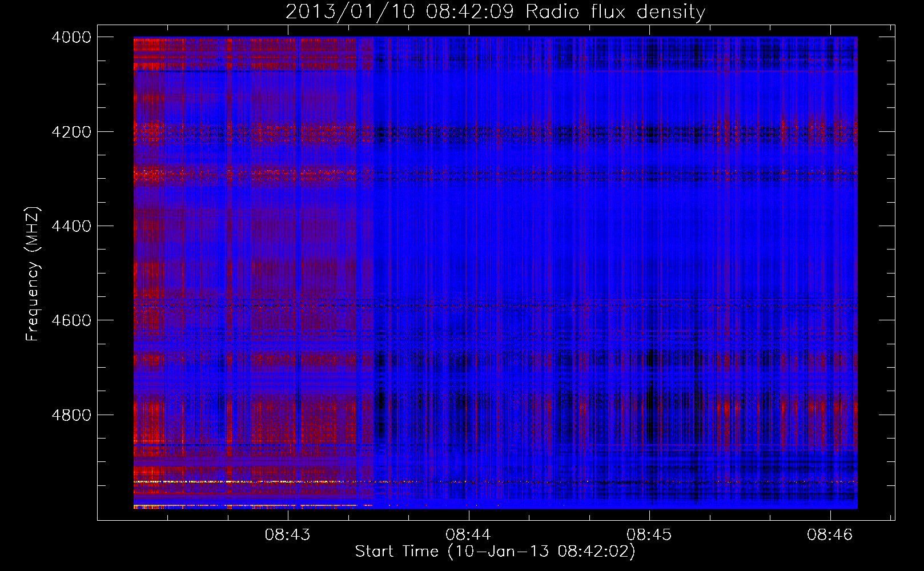
Task: Click the 08:43 time tick label
Action: tap(288, 535)
